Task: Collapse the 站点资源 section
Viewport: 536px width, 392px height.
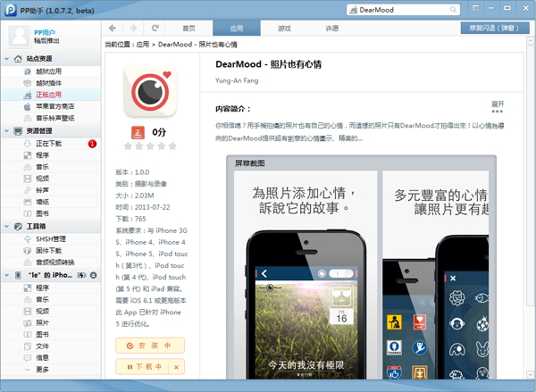Action: click(6, 59)
